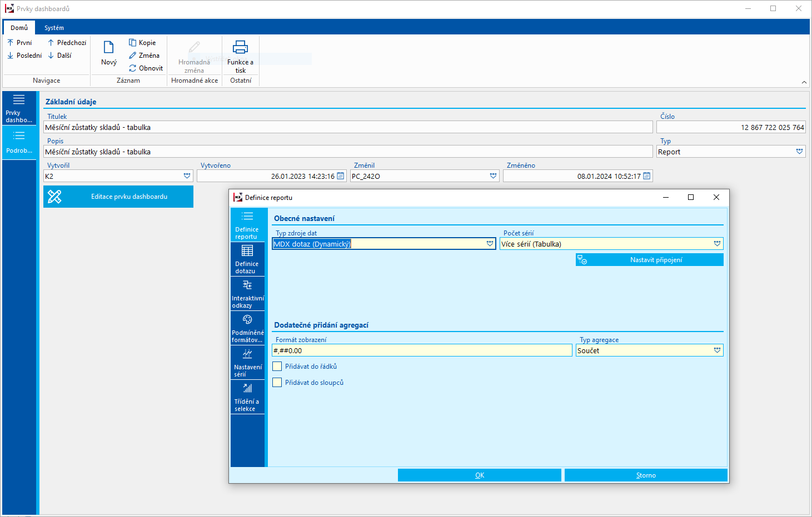812x517 pixels.
Task: Select the Domů ribbon tab
Action: pyautogui.click(x=19, y=28)
